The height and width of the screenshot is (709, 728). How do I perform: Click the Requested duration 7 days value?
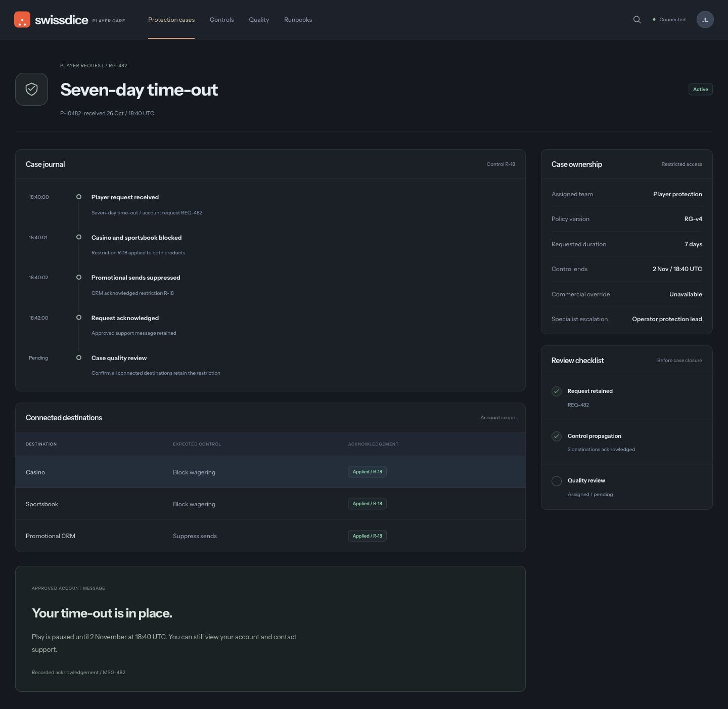pos(693,244)
